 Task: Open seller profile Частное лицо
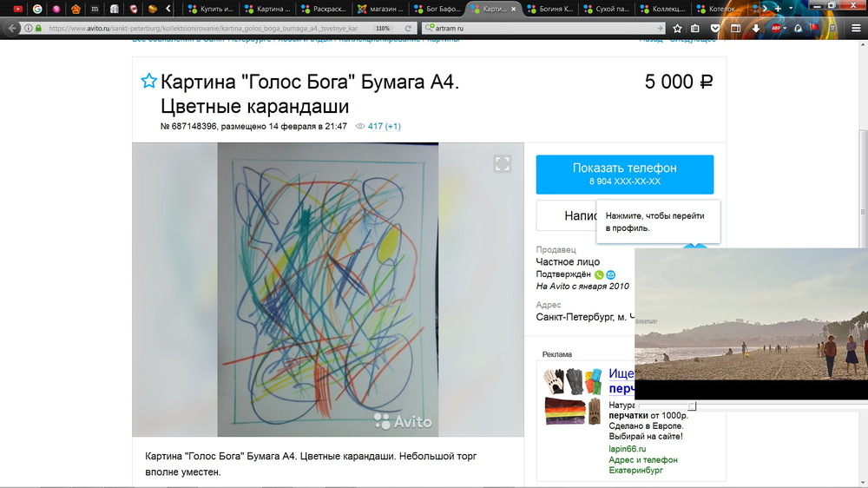coord(568,261)
